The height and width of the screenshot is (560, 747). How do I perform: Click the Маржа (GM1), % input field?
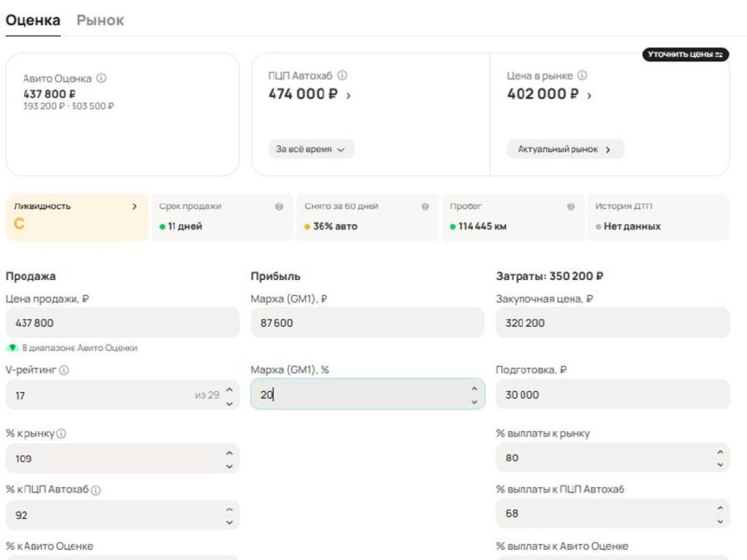367,394
